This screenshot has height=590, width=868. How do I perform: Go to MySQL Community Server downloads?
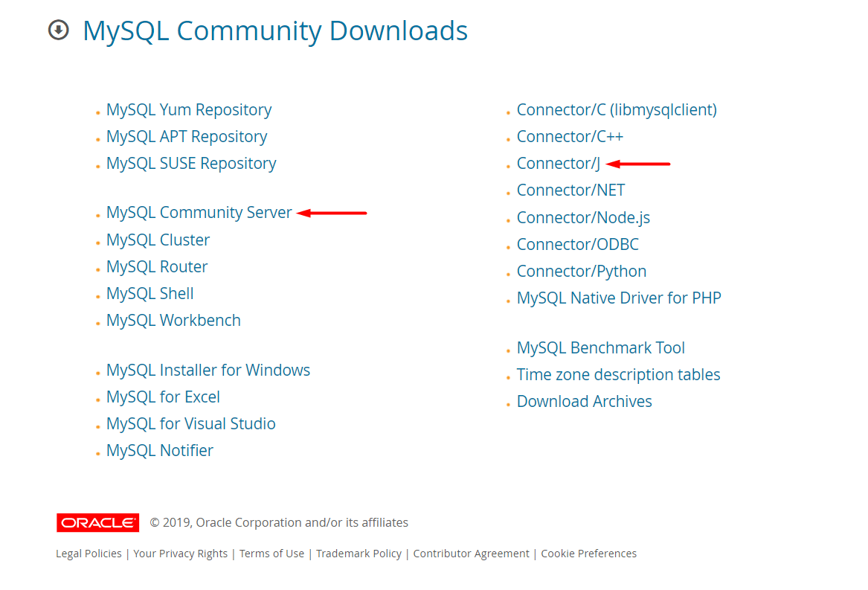[x=199, y=212]
